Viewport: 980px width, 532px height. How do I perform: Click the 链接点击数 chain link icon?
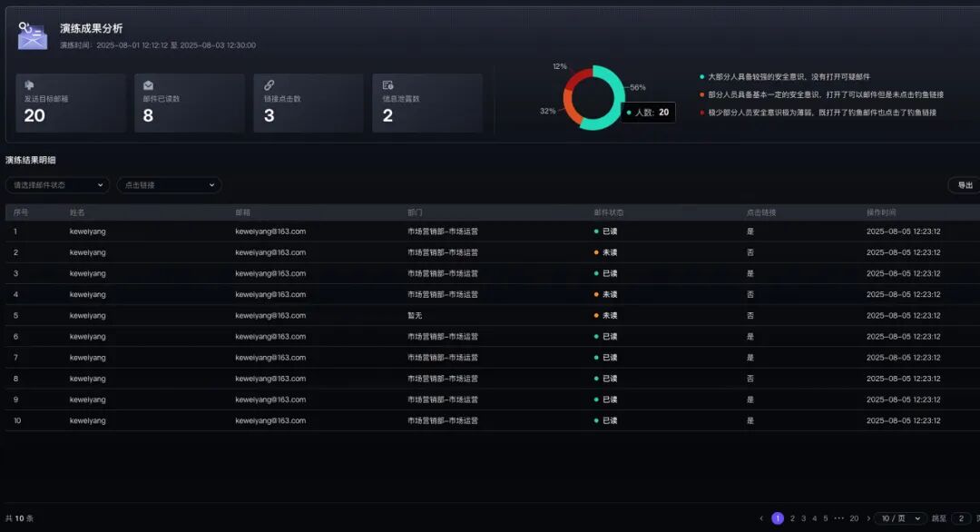point(269,85)
